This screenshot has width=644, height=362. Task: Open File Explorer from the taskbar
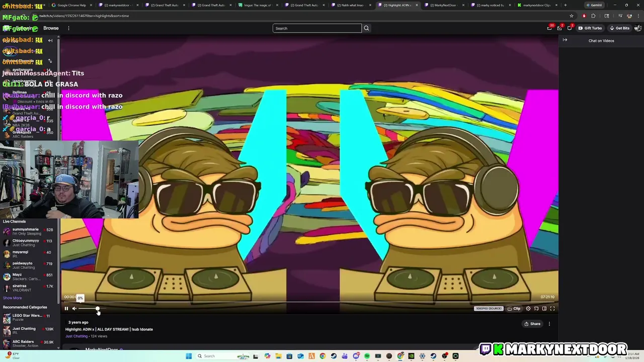[x=278, y=356]
